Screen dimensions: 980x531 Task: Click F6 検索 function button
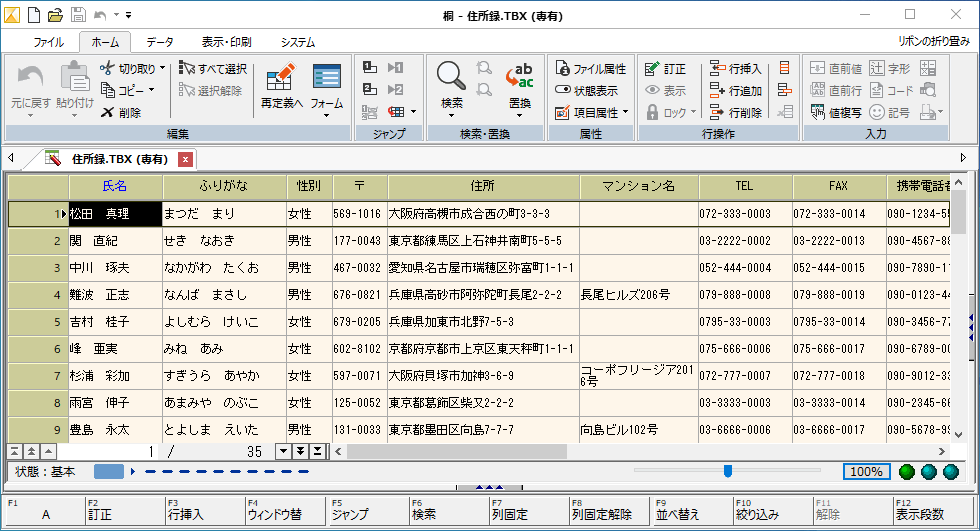(449, 510)
